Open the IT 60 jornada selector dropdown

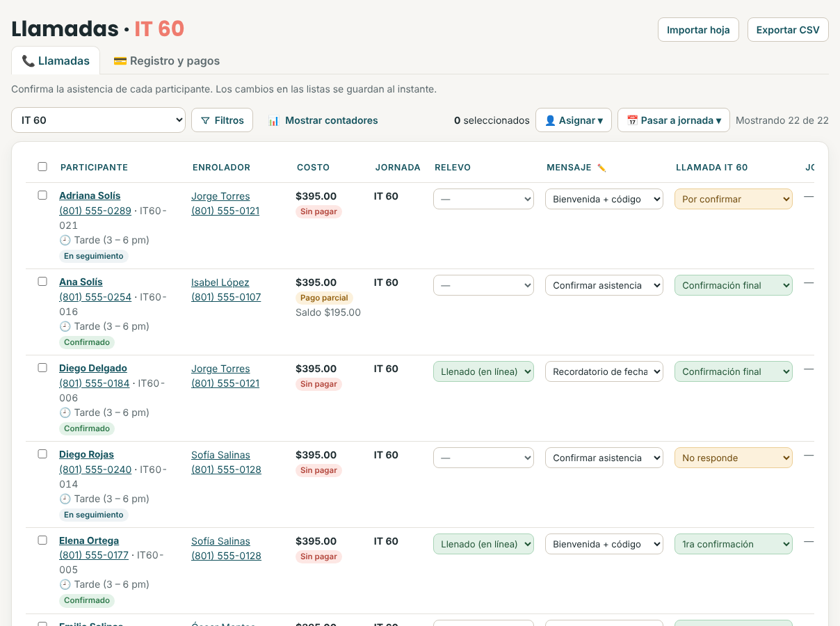[x=98, y=120]
